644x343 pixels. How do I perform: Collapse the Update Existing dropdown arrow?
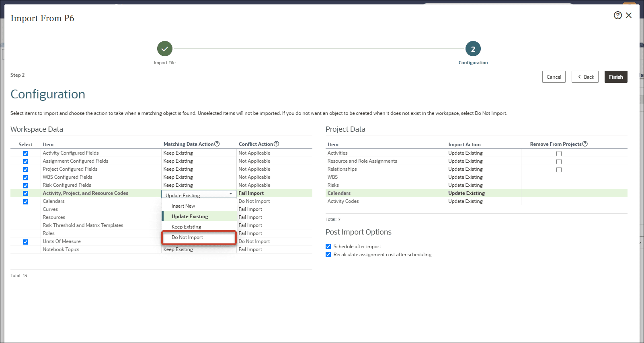pyautogui.click(x=231, y=194)
